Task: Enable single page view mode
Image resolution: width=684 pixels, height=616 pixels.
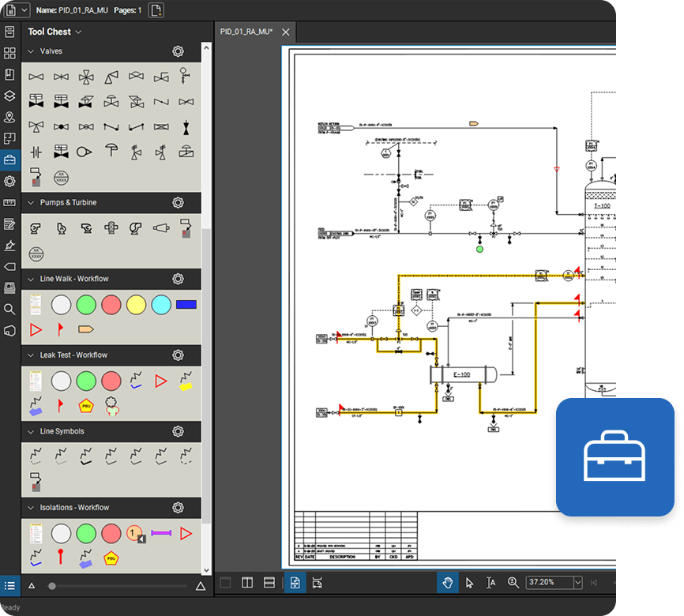Action: [x=225, y=583]
